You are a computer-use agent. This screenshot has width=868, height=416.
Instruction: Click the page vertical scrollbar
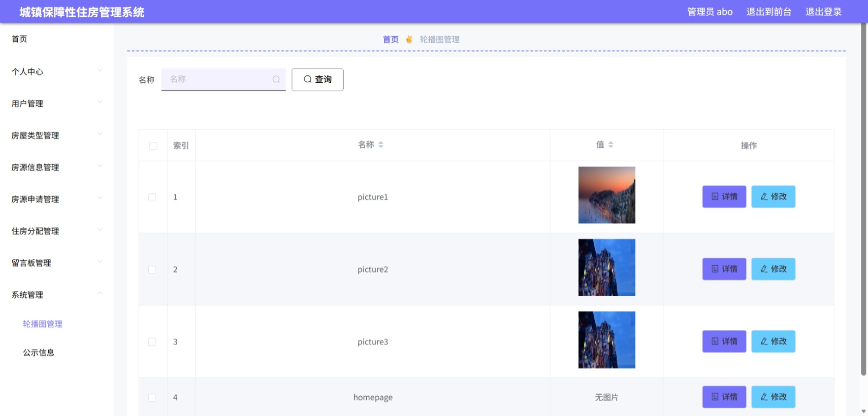tap(864, 200)
